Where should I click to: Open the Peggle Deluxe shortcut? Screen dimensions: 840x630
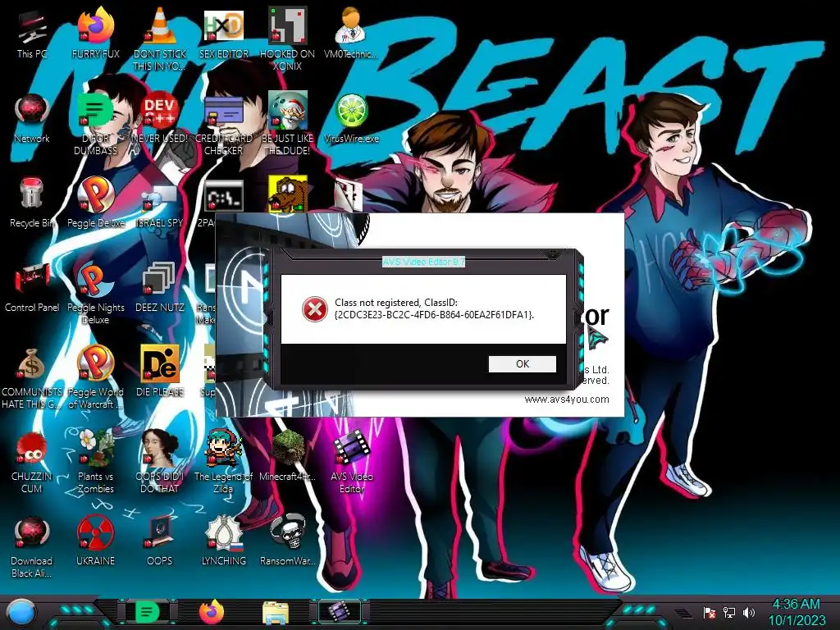(96, 203)
